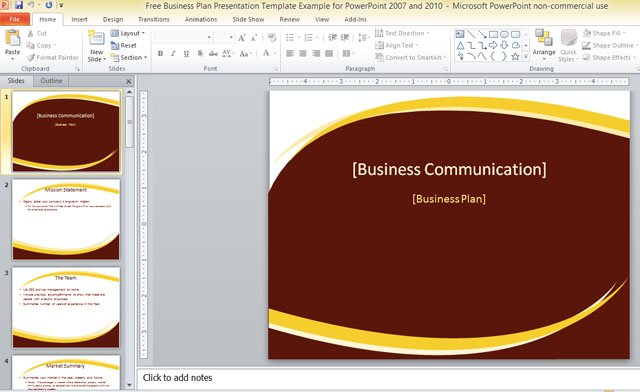Viewport: 640px width, 392px height.
Task: Increase font size with grow font icon
Action: click(242, 38)
